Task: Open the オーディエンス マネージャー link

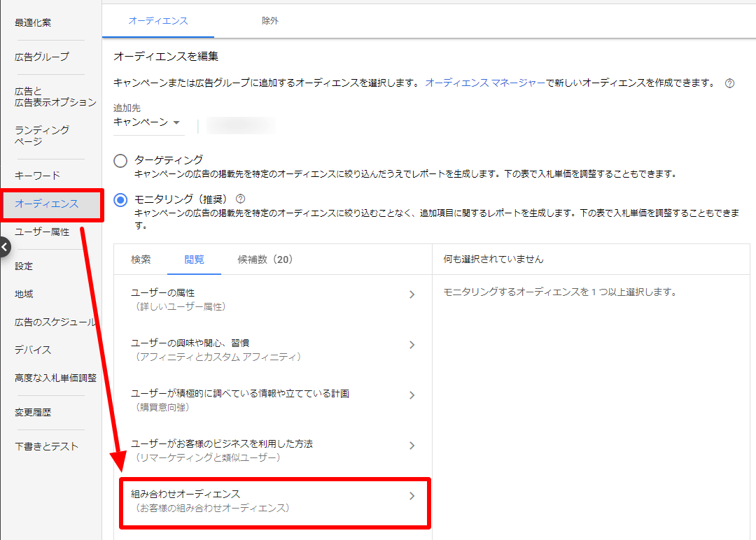Action: tap(485, 83)
